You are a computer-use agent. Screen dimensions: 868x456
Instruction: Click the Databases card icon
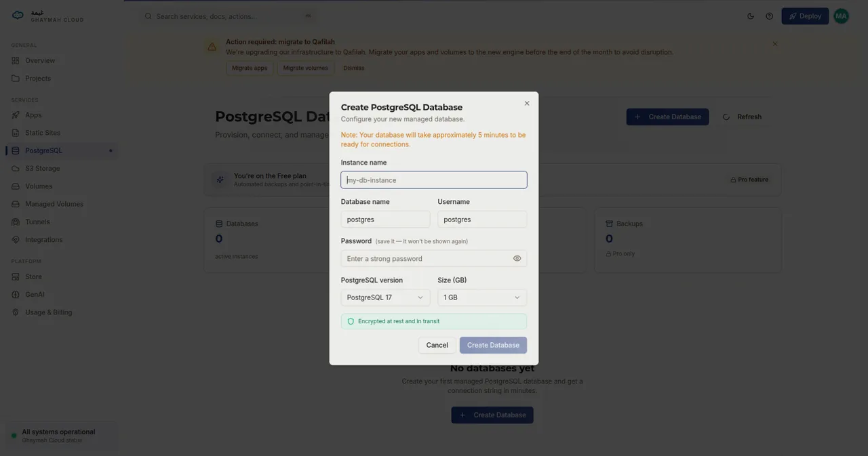219,224
